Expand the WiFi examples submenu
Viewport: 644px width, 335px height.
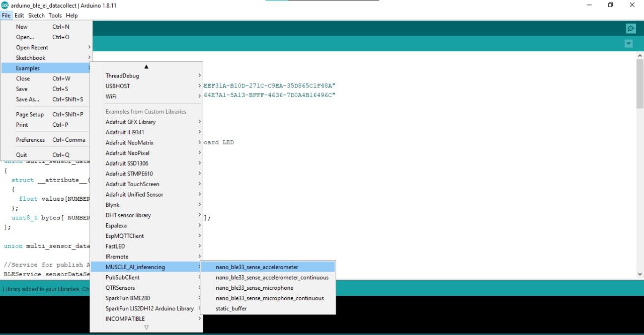tap(146, 97)
